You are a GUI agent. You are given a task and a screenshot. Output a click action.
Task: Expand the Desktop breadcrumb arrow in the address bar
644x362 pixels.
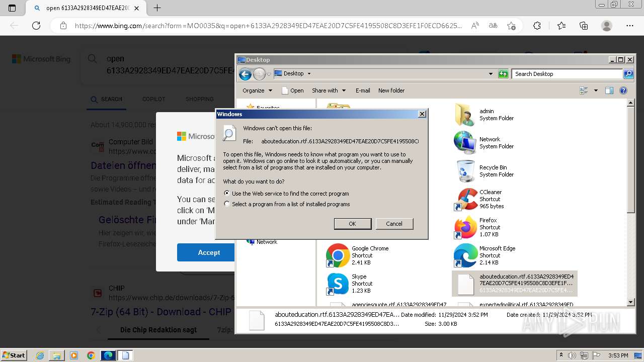(x=309, y=73)
